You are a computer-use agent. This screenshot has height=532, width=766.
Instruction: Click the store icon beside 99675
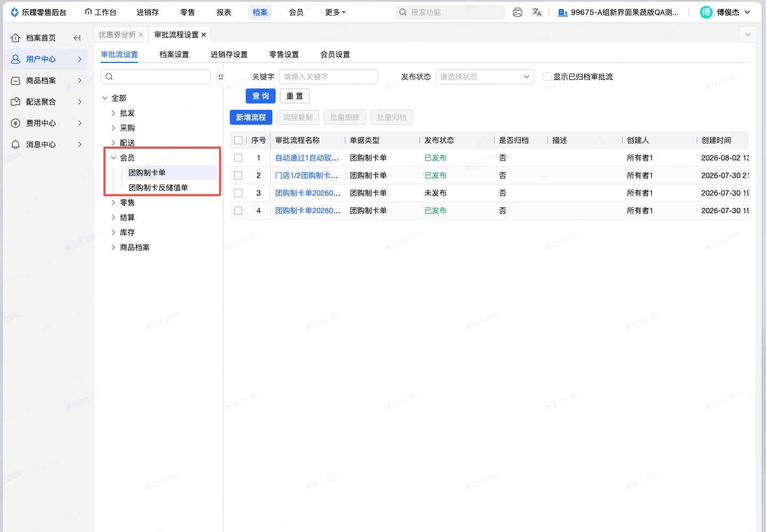pyautogui.click(x=562, y=12)
